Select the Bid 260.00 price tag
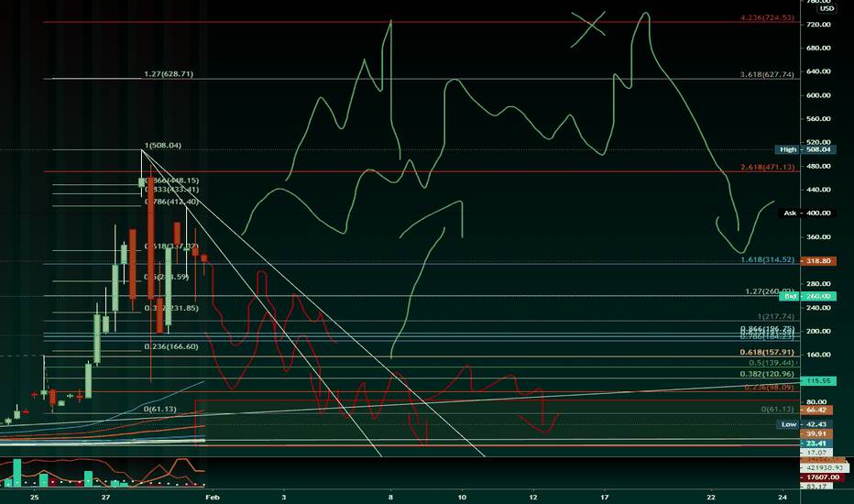The image size is (854, 504). tap(807, 296)
